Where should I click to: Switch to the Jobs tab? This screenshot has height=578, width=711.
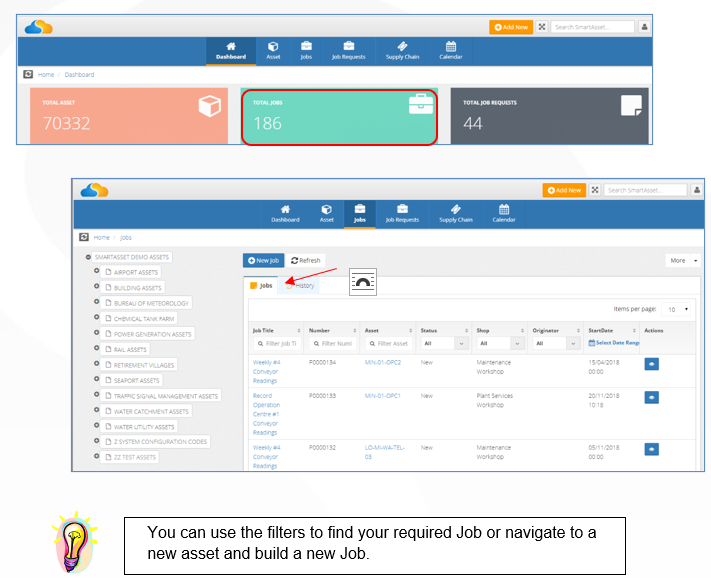point(261,286)
